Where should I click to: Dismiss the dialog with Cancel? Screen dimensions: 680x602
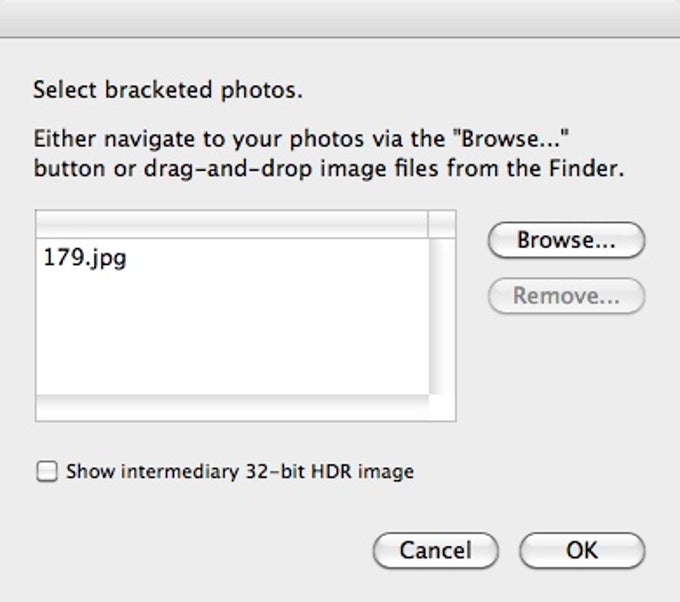[x=435, y=550]
